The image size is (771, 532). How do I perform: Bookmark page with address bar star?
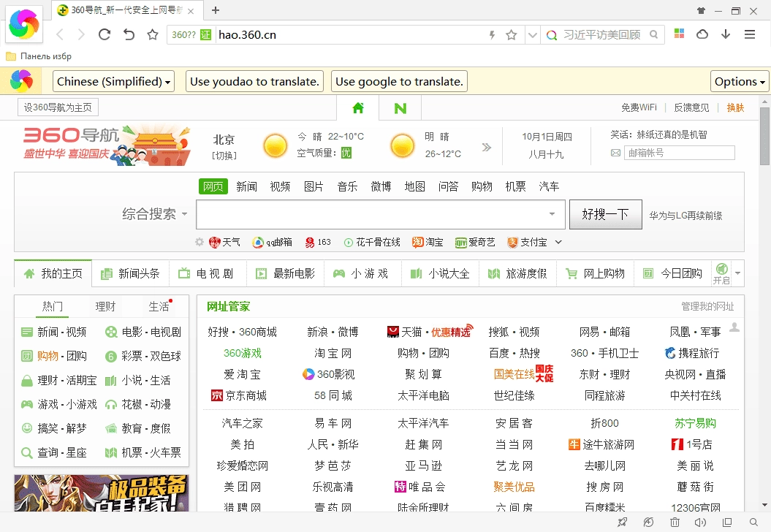point(512,35)
